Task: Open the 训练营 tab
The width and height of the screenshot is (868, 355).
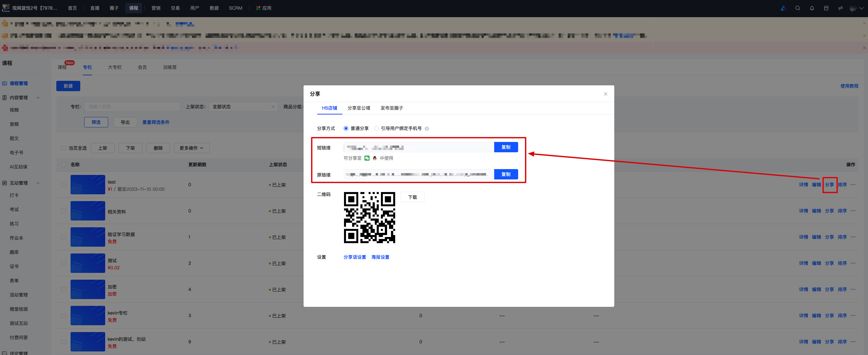Action: (170, 67)
